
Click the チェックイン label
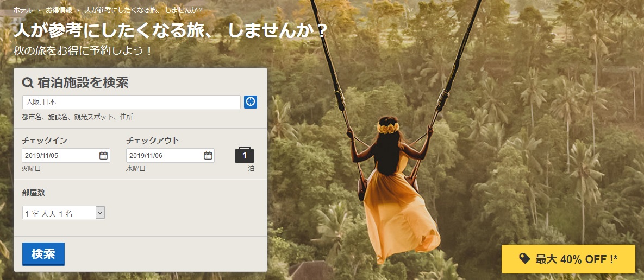(x=45, y=141)
